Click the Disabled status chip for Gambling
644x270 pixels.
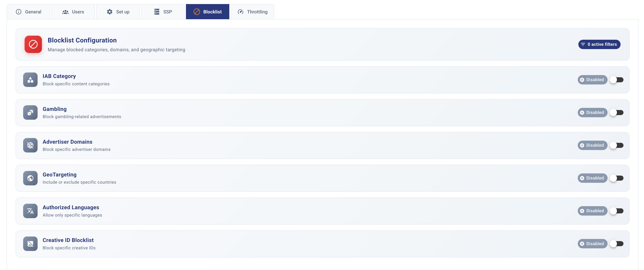[592, 112]
